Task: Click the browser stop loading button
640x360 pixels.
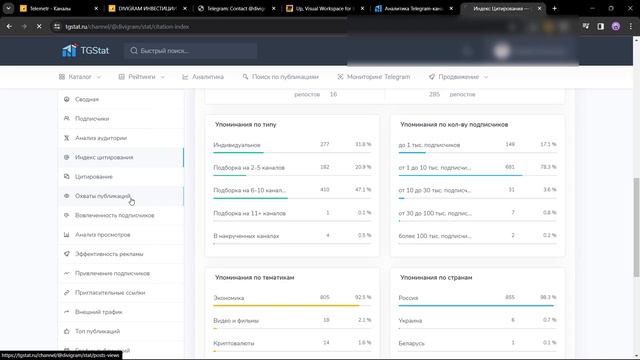Action: click(39, 27)
